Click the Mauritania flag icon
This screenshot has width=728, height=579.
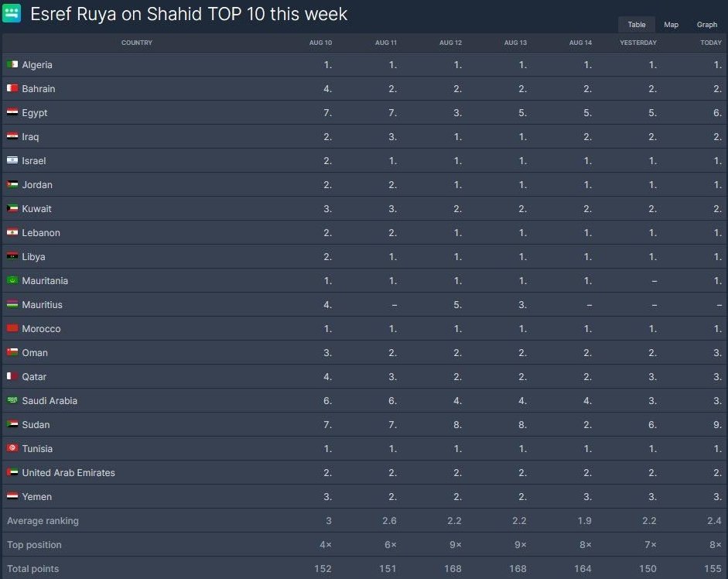coord(12,281)
